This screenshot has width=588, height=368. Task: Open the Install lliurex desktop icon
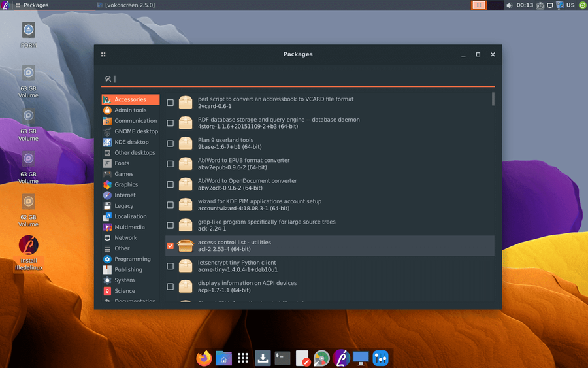(x=28, y=246)
